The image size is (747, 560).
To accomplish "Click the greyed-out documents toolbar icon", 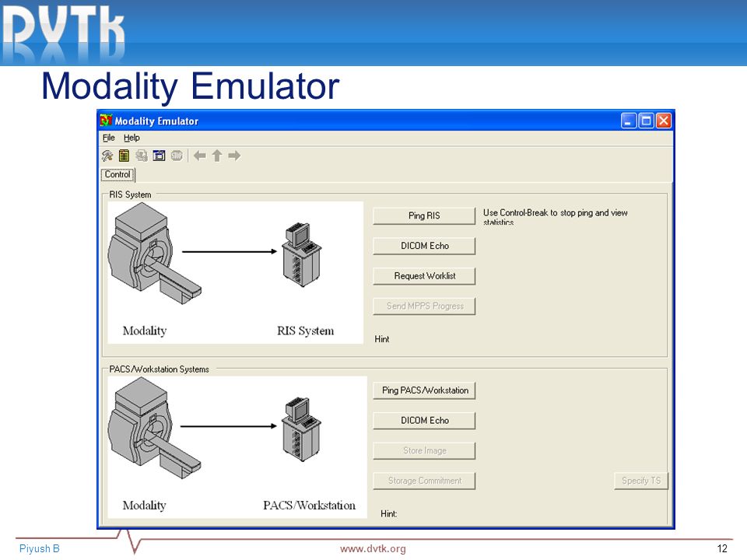I will [x=142, y=156].
